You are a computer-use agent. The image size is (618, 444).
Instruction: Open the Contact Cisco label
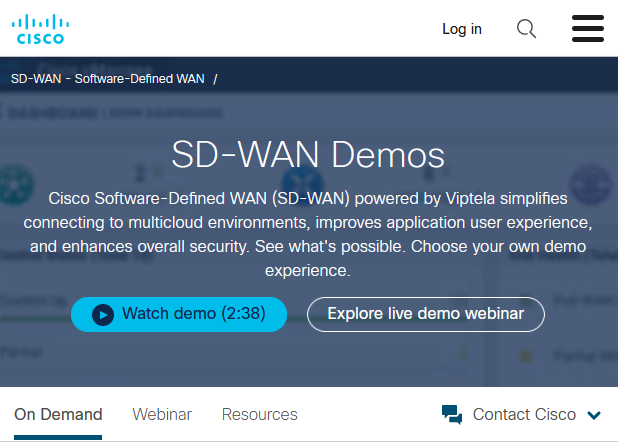[524, 414]
